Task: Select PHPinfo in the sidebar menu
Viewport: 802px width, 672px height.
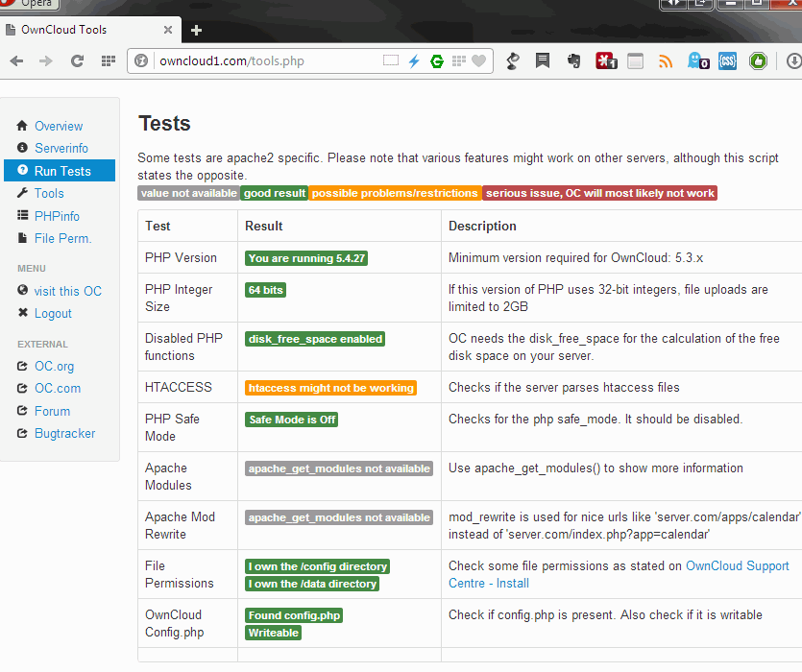Action: point(57,216)
